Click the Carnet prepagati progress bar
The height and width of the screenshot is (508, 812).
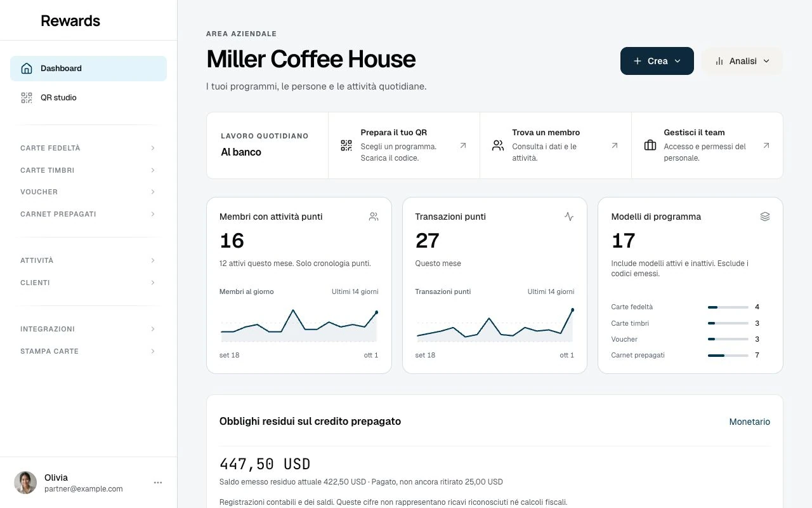(x=728, y=356)
